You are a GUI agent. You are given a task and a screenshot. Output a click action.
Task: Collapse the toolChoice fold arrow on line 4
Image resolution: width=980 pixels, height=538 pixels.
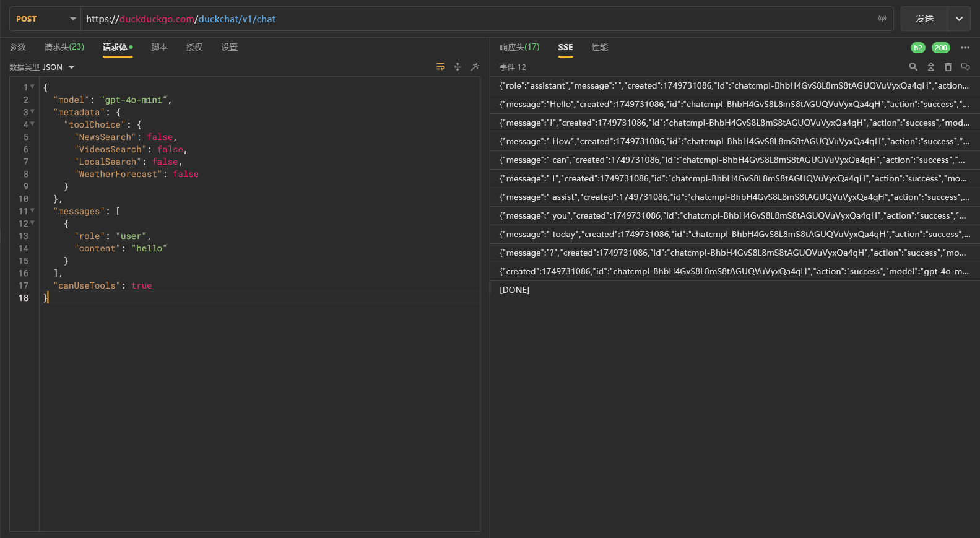point(32,124)
